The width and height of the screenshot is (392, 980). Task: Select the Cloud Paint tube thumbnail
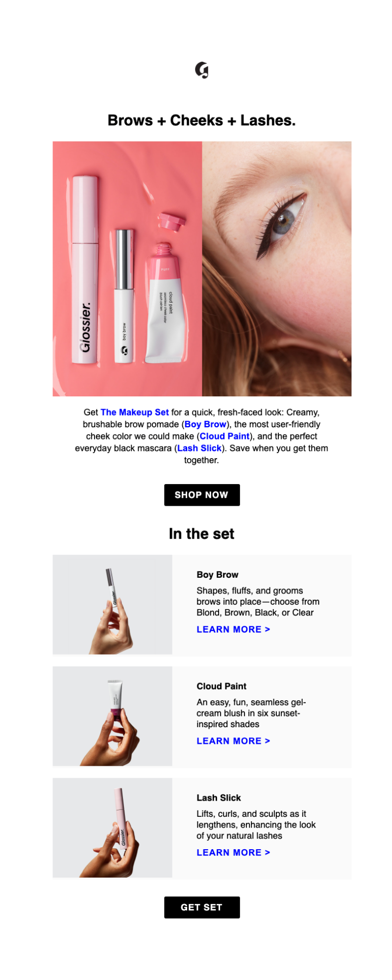(113, 716)
